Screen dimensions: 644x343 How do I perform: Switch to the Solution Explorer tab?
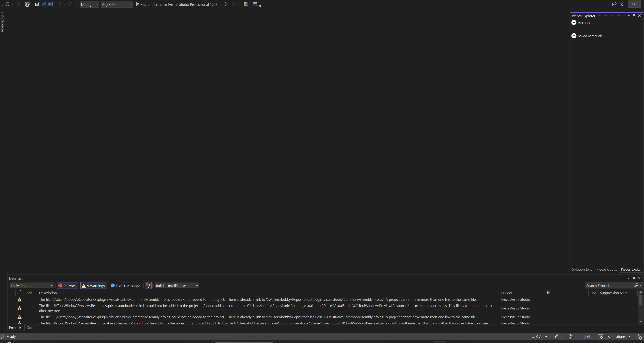point(582,269)
